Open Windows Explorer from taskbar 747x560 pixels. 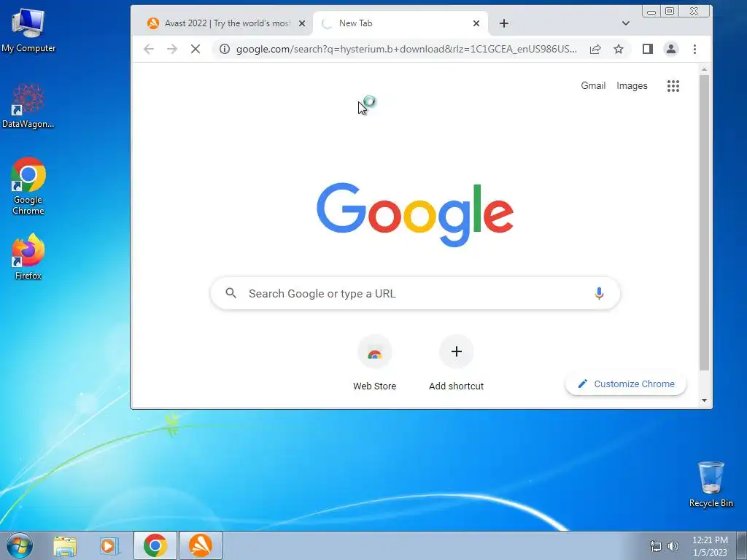(65, 545)
